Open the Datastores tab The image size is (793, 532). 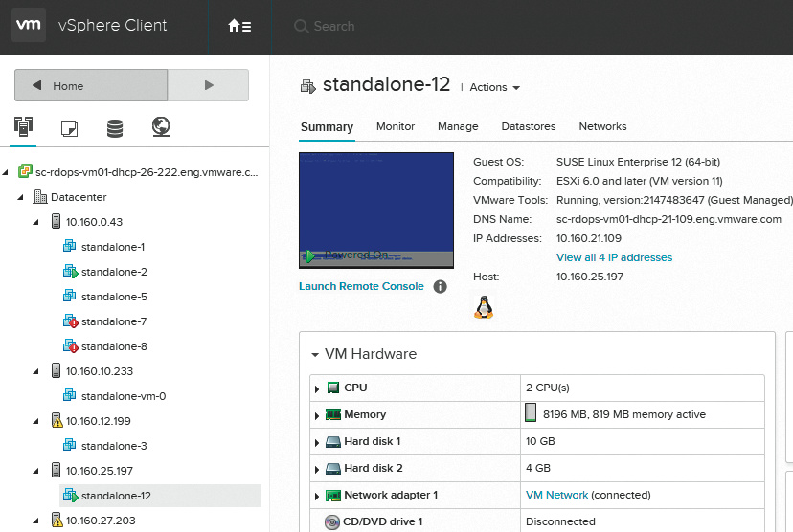[529, 126]
